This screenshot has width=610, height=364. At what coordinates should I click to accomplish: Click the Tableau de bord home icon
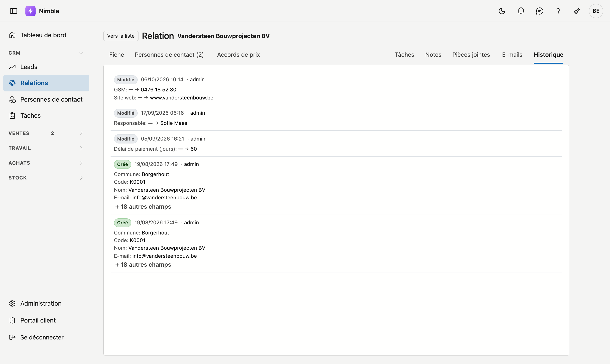click(12, 35)
